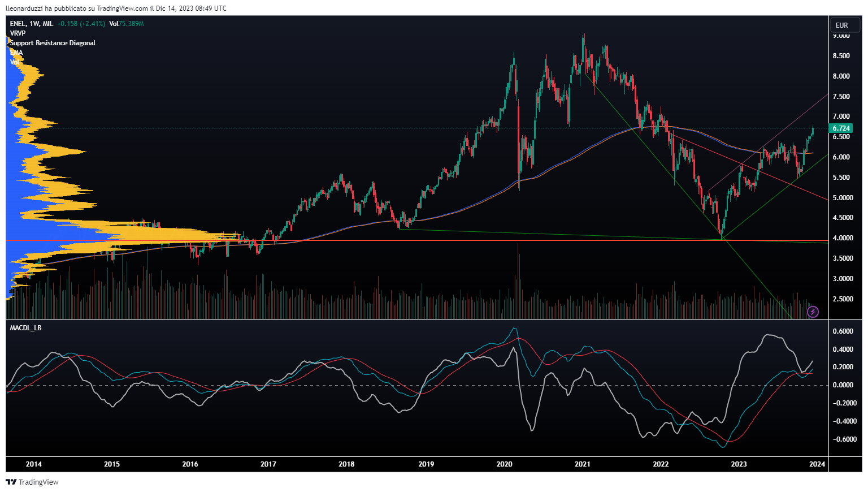The width and height of the screenshot is (868, 492).
Task: Click the 2015 label on time axis
Action: pos(112,464)
